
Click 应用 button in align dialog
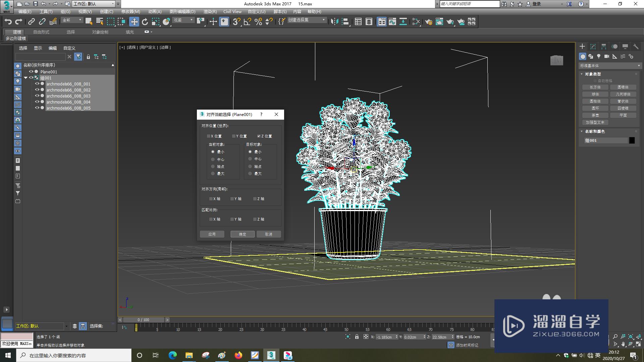[x=212, y=234]
